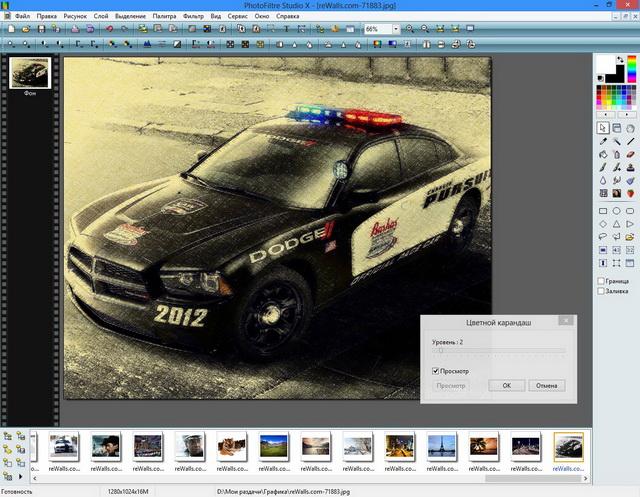Select the strawberry art tool

(631, 193)
